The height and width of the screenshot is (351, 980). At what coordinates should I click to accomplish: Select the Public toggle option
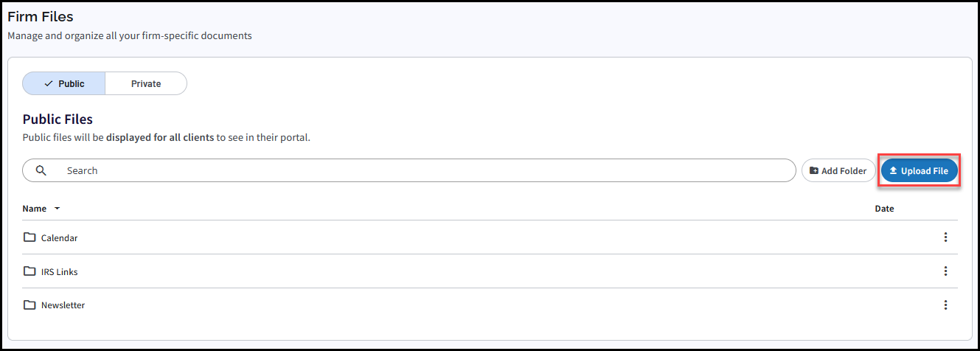click(x=64, y=83)
